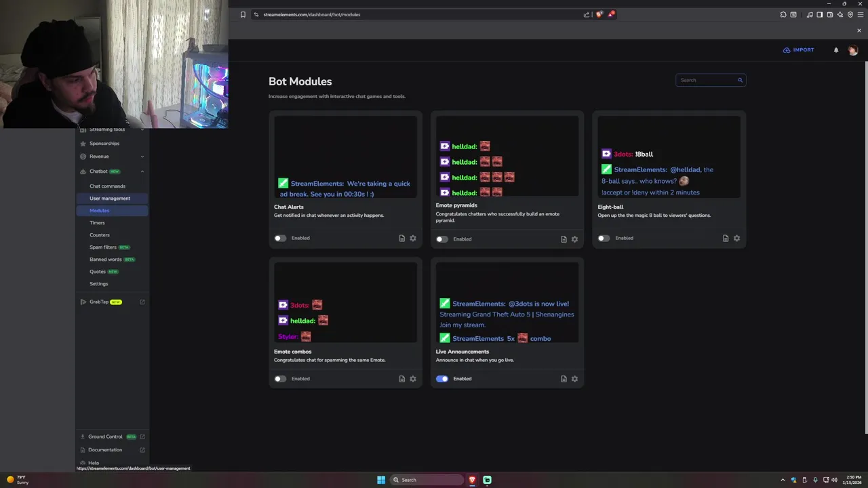868x488 pixels.
Task: Open Live Announcements documentation page icon
Action: point(564,379)
